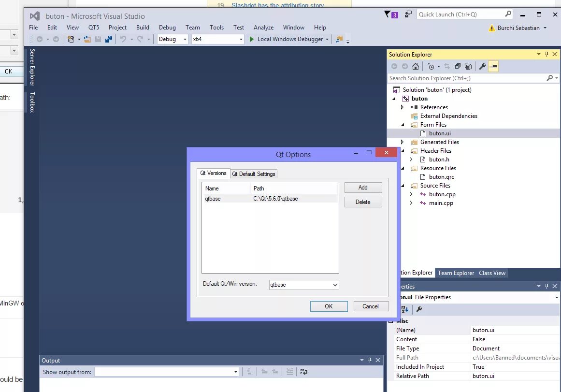Open the Toolbox side tab
Screen dimensions: 561x392
pyautogui.click(x=32, y=102)
